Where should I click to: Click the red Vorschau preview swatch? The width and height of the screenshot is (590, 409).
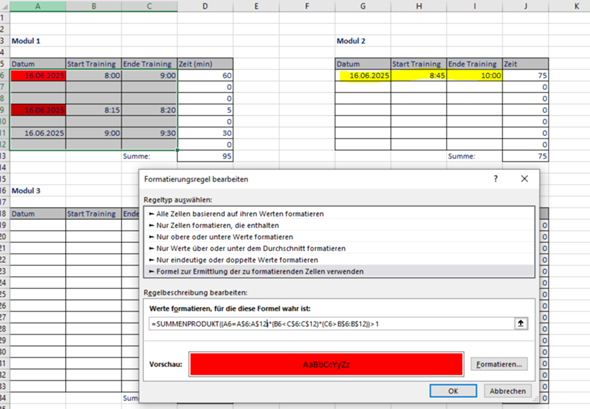point(326,364)
